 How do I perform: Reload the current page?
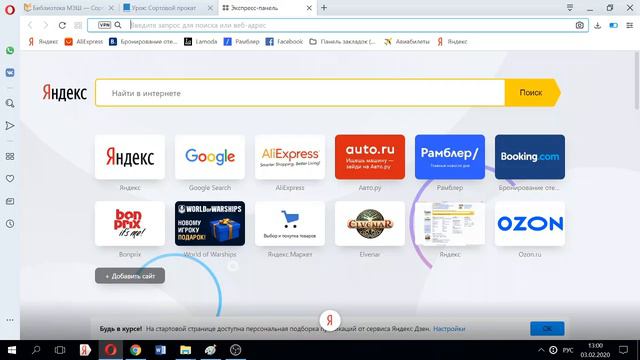pyautogui.click(x=62, y=25)
